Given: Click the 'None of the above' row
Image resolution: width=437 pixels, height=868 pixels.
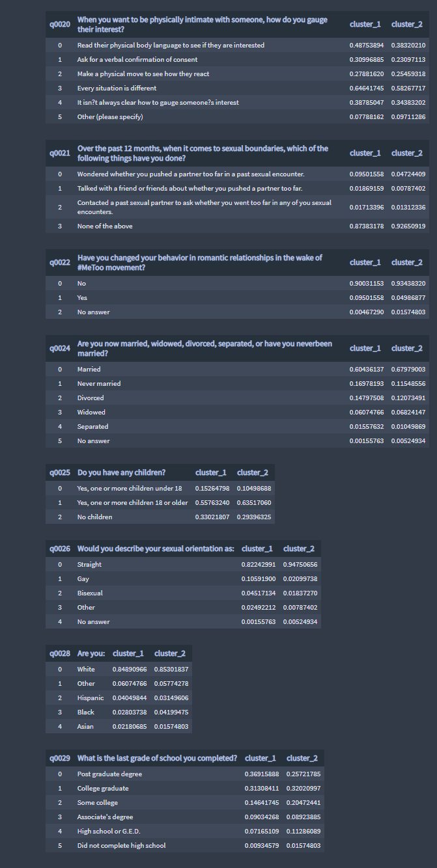Looking at the screenshot, I should tap(238, 226).
